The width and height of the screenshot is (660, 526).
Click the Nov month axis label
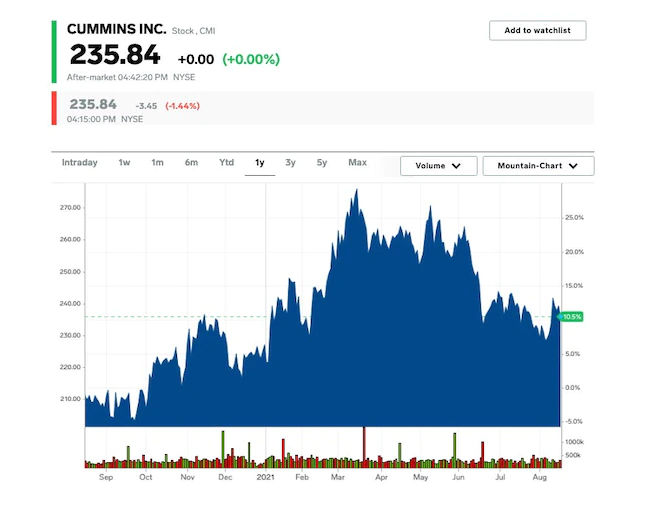(187, 477)
